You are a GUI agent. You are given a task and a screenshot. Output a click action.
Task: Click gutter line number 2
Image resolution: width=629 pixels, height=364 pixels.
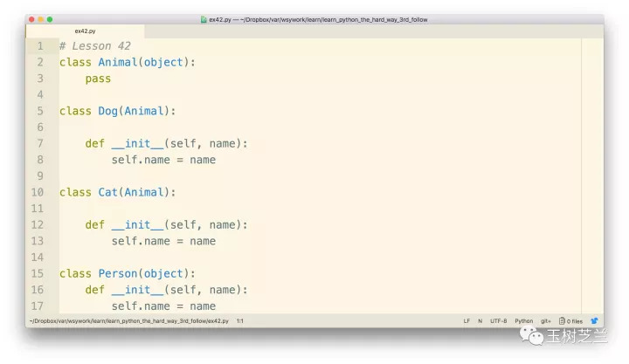pos(40,63)
